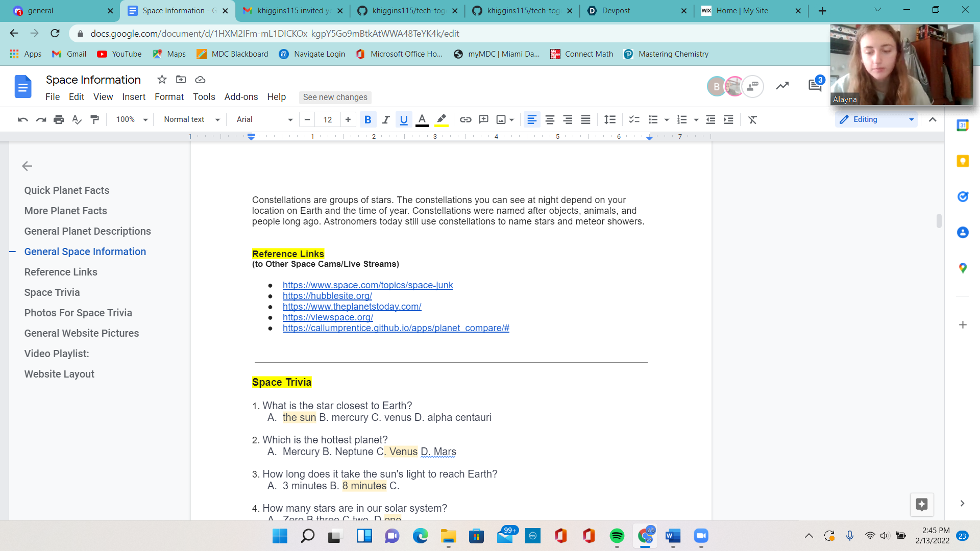Open the Arial font dropdown
The width and height of the screenshot is (980, 551).
point(264,119)
